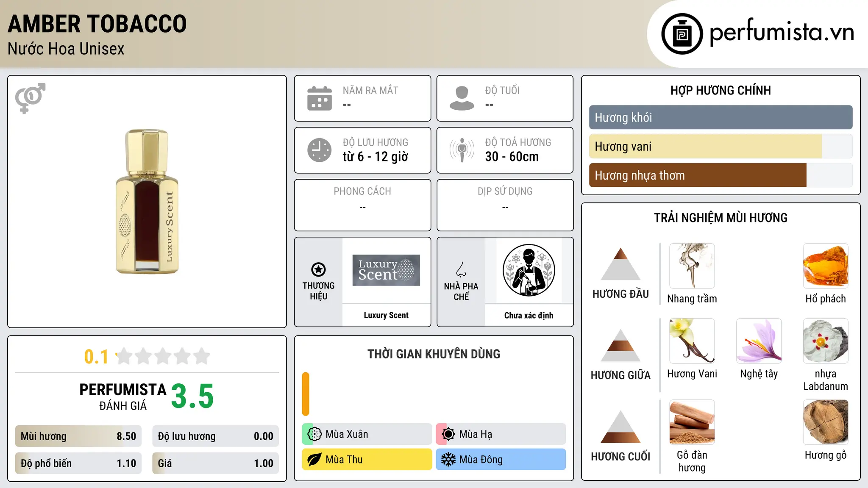Select the Mùa Thu season chip
Screen dimensions: 868x488
[x=367, y=460]
